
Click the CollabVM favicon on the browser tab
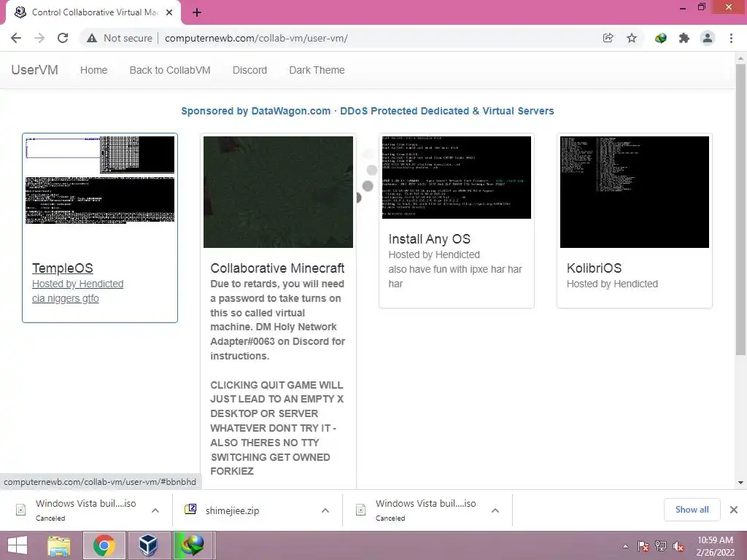click(x=20, y=12)
